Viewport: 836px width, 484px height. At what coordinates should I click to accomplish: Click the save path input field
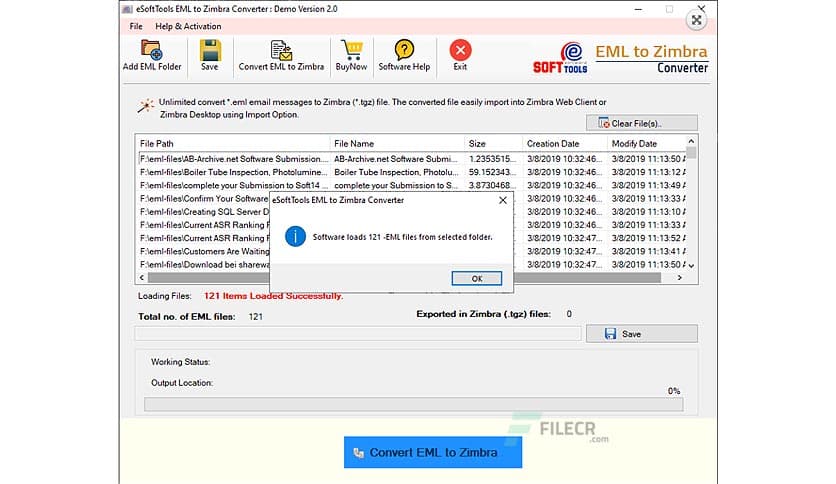point(358,334)
